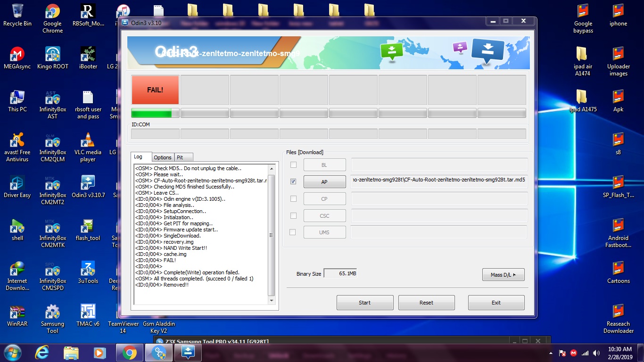This screenshot has height=362, width=644.
Task: Click the CSC file browse button
Action: coord(324,216)
